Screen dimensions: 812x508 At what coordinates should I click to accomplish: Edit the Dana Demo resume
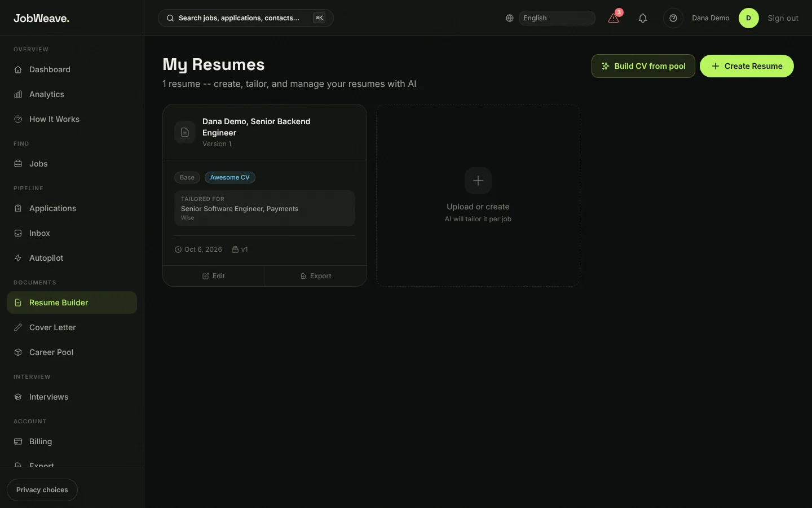pyautogui.click(x=214, y=276)
